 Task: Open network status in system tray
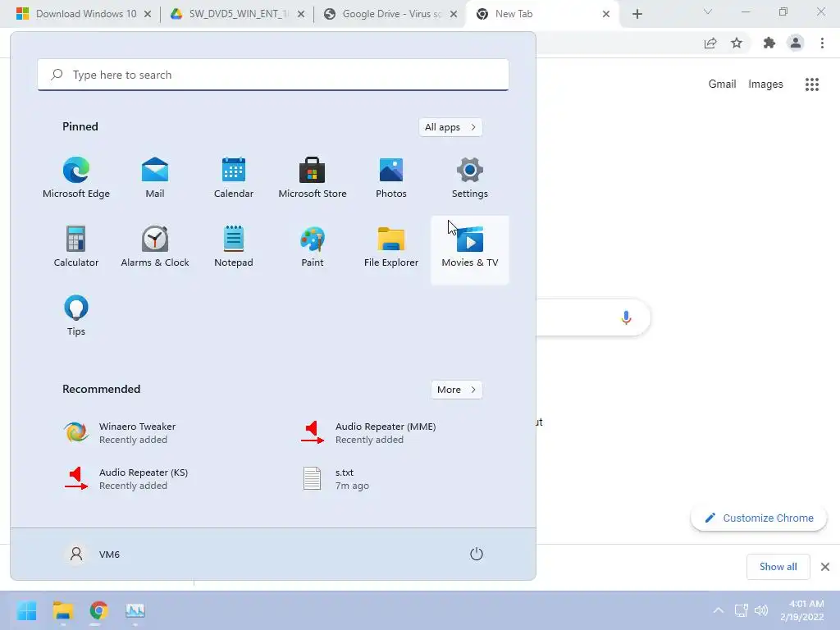click(742, 610)
